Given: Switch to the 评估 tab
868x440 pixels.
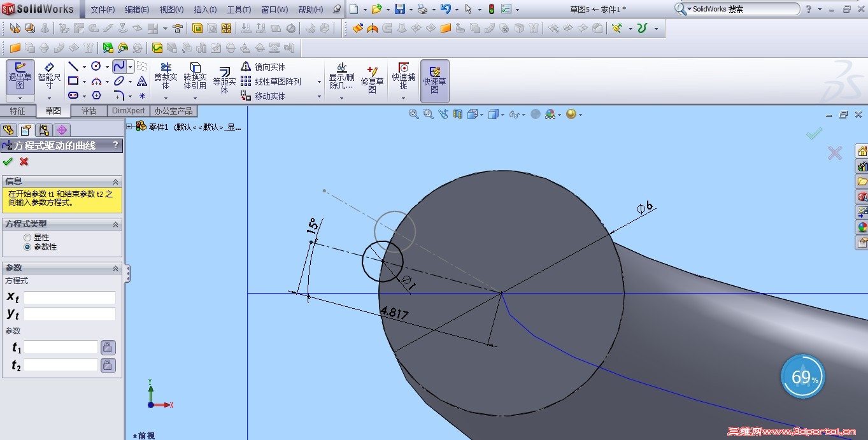Looking at the screenshot, I should [x=89, y=111].
